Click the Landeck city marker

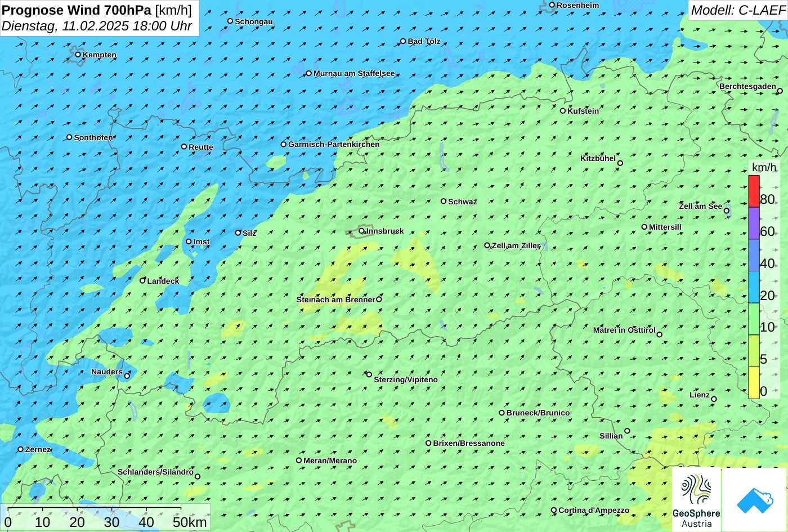click(142, 280)
